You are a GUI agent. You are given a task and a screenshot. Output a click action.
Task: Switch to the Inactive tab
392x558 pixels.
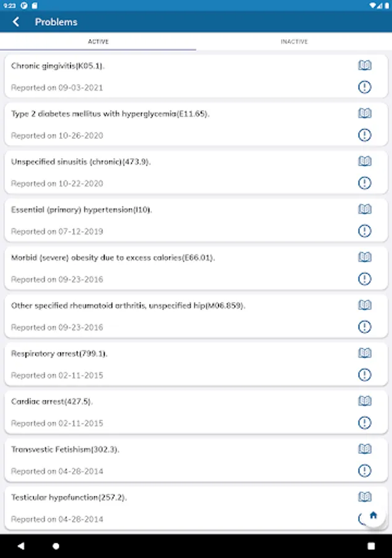click(294, 42)
